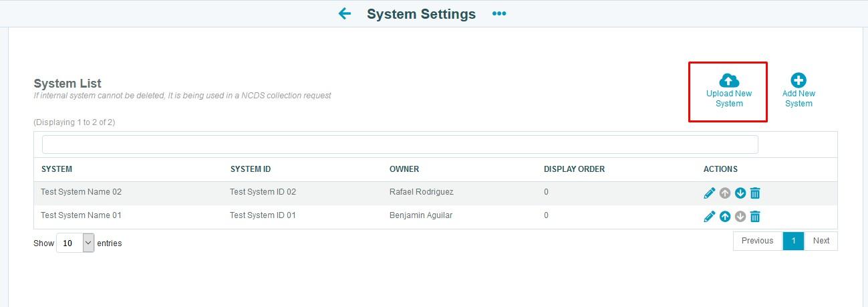Click the Test System ID 01 cell
This screenshot has height=307, width=868.
(x=263, y=215)
